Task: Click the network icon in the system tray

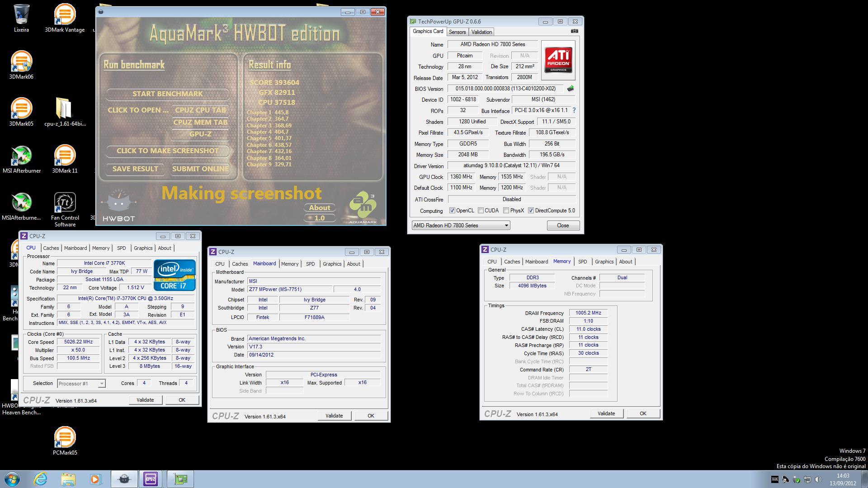Action: (x=807, y=479)
